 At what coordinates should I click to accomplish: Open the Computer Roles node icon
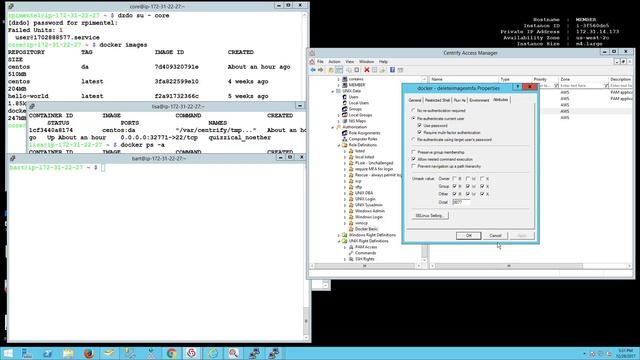click(x=344, y=139)
